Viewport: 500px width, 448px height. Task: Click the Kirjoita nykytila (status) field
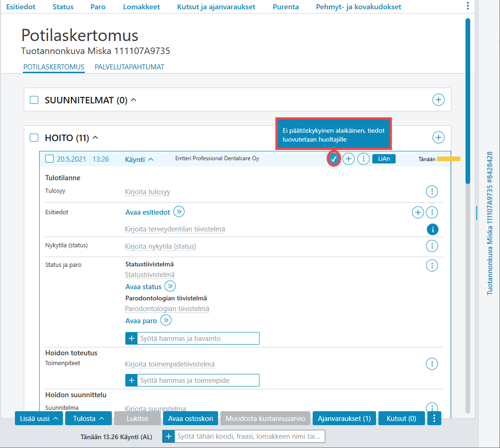[160, 246]
